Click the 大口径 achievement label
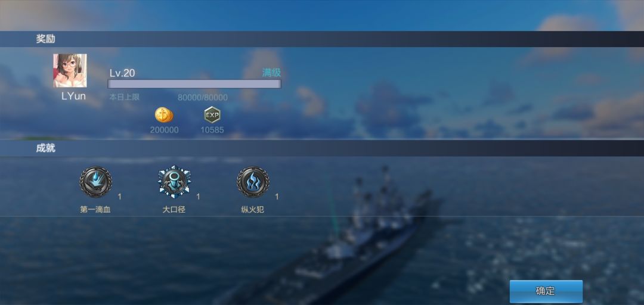644x305 pixels. [174, 210]
